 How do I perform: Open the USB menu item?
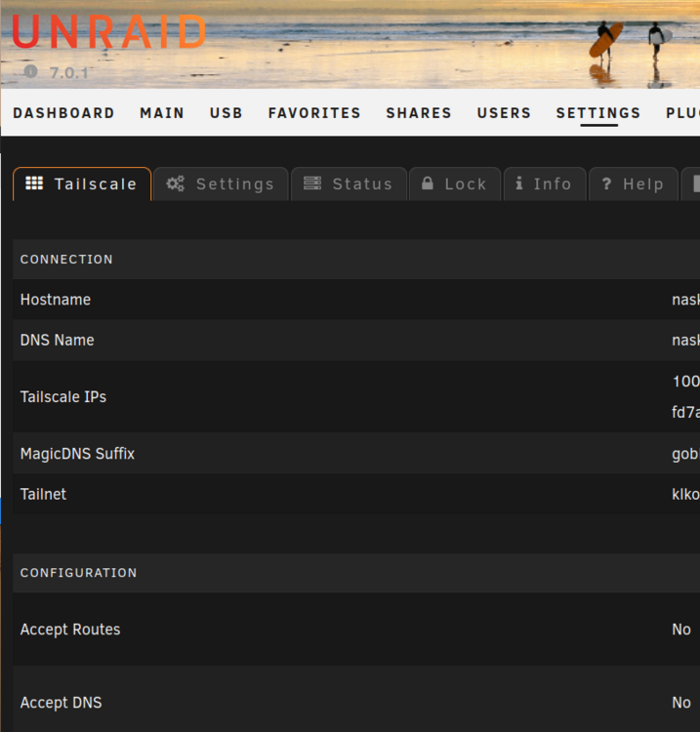[x=226, y=113]
